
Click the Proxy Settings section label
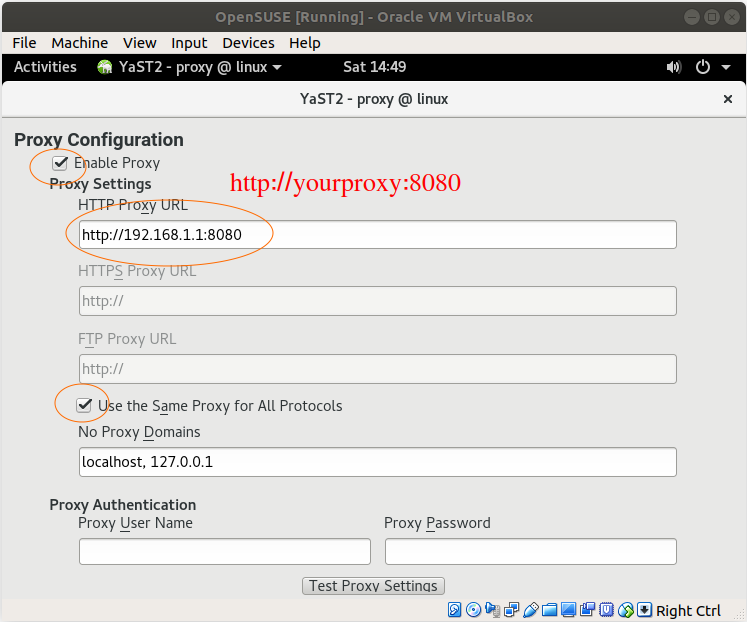click(100, 184)
